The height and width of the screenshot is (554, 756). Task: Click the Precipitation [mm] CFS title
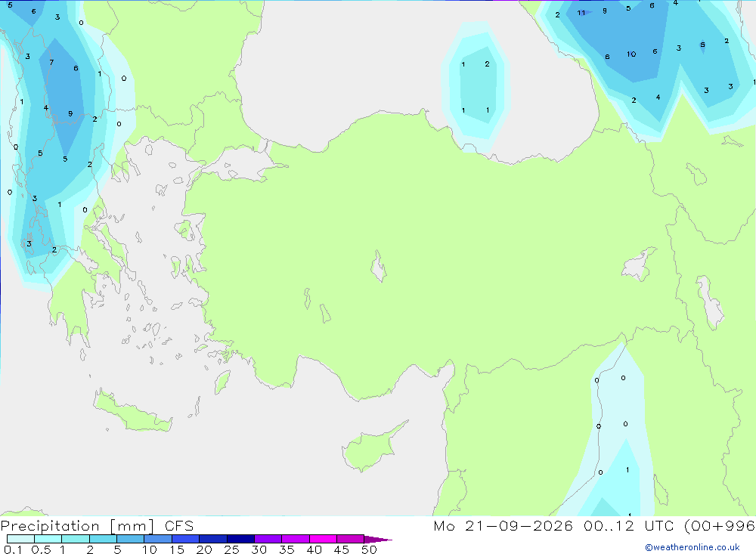tap(97, 525)
